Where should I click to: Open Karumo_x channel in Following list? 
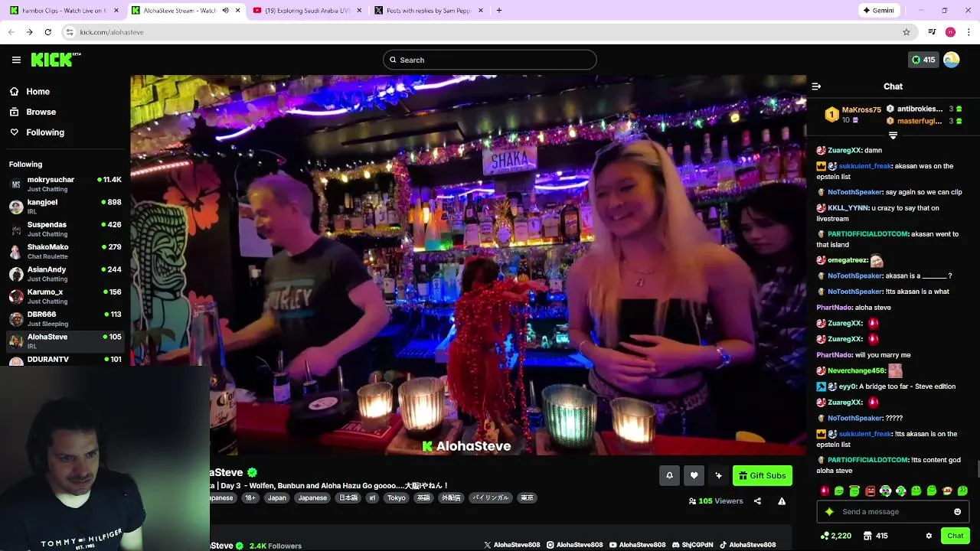(x=65, y=296)
